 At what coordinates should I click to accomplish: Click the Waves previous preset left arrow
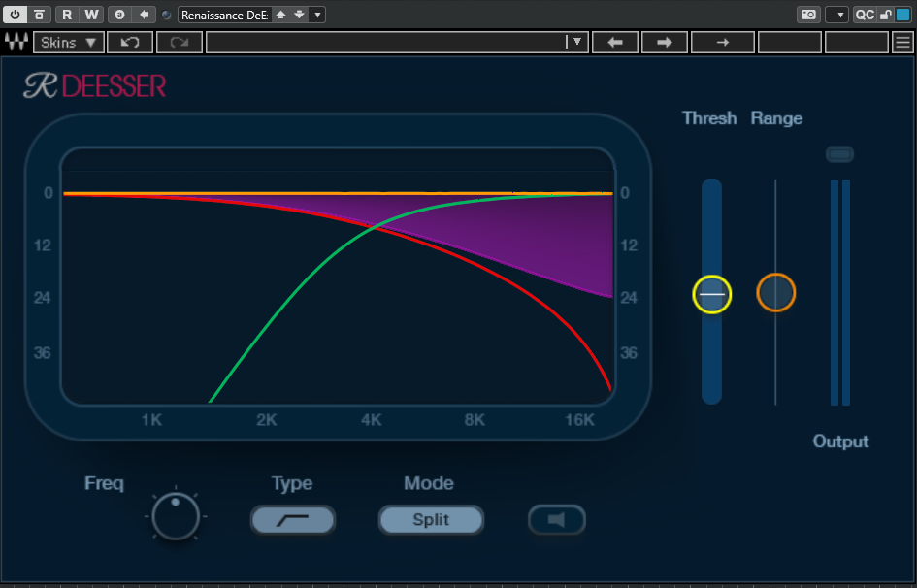(x=615, y=43)
